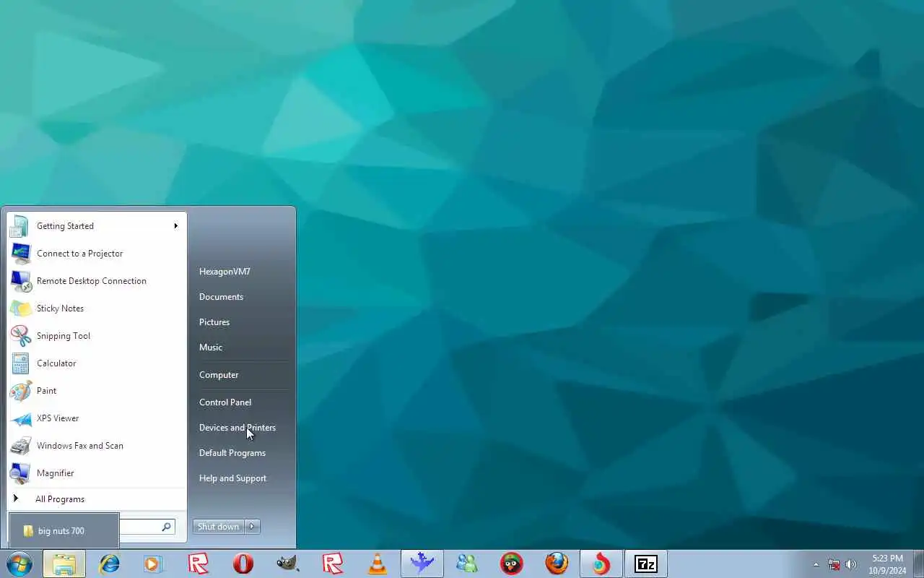
Task: Open XPS Viewer
Action: (97, 418)
